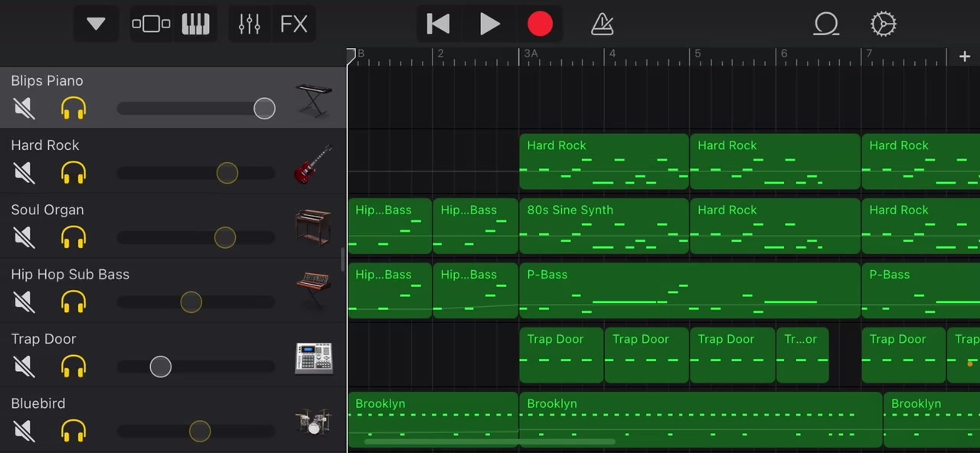
Task: Click the Trap Door track name
Action: point(44,339)
